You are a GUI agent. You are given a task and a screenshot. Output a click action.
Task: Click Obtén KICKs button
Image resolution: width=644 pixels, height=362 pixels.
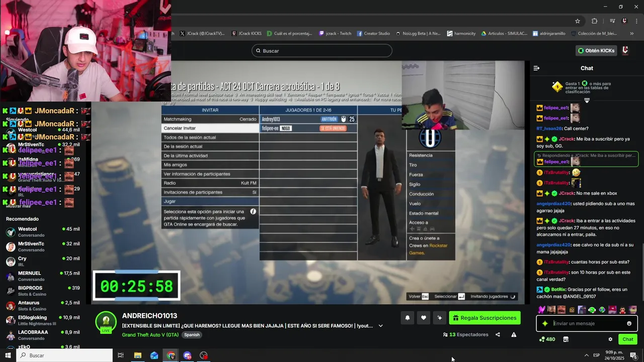(596, 51)
